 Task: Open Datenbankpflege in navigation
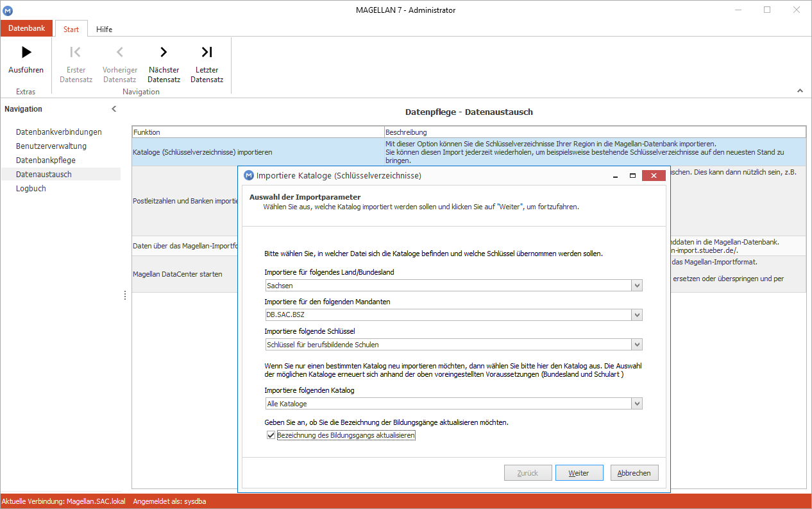(x=46, y=160)
